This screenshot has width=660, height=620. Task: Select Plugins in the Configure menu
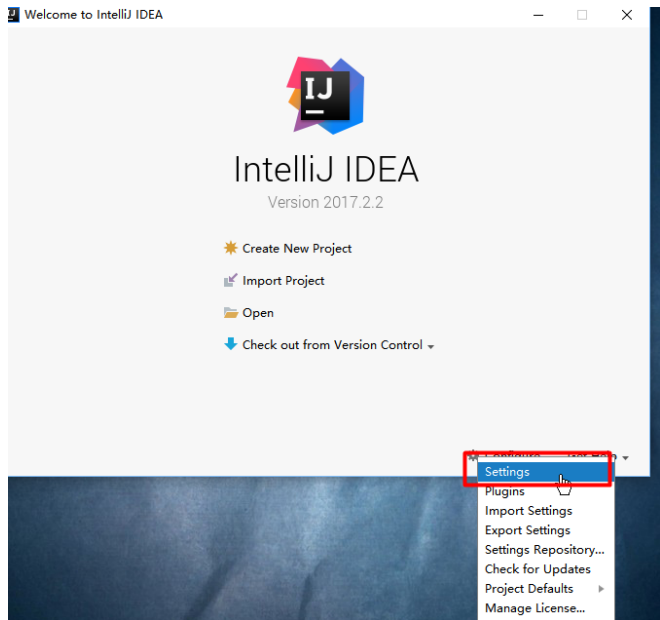pyautogui.click(x=546, y=491)
